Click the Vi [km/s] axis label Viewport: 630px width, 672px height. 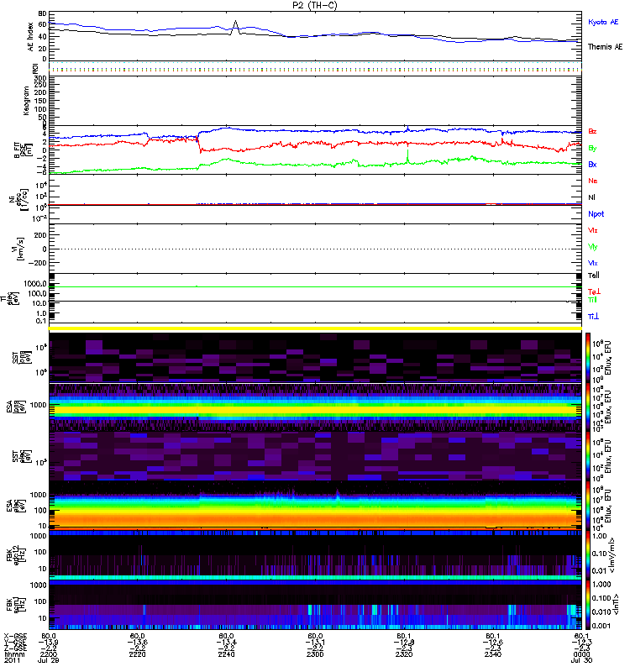point(18,249)
